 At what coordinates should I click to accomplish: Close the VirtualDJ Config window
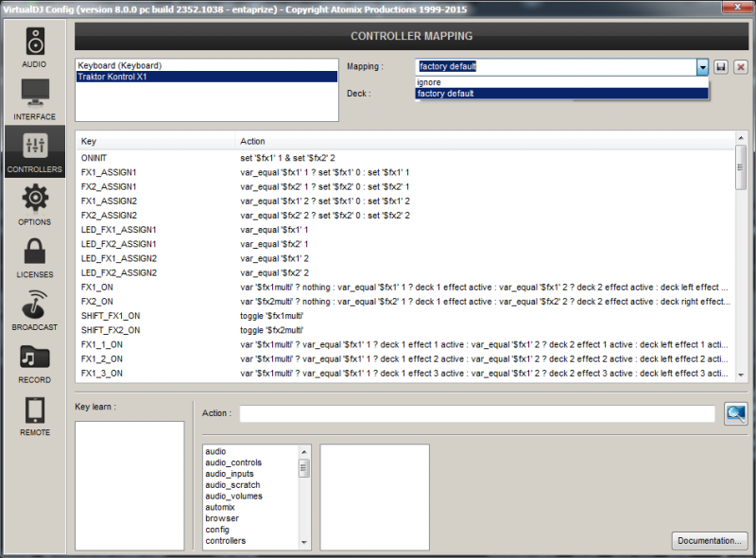pyautogui.click(x=737, y=7)
